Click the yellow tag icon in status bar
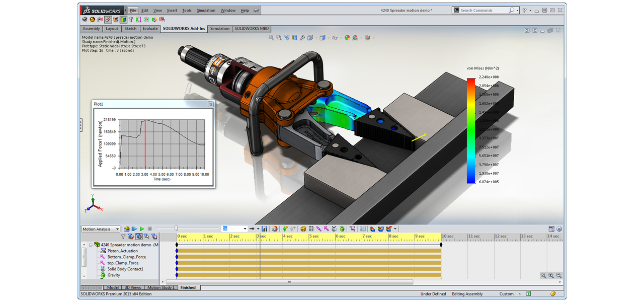Screen dimensions: 644x302 (x=553, y=293)
